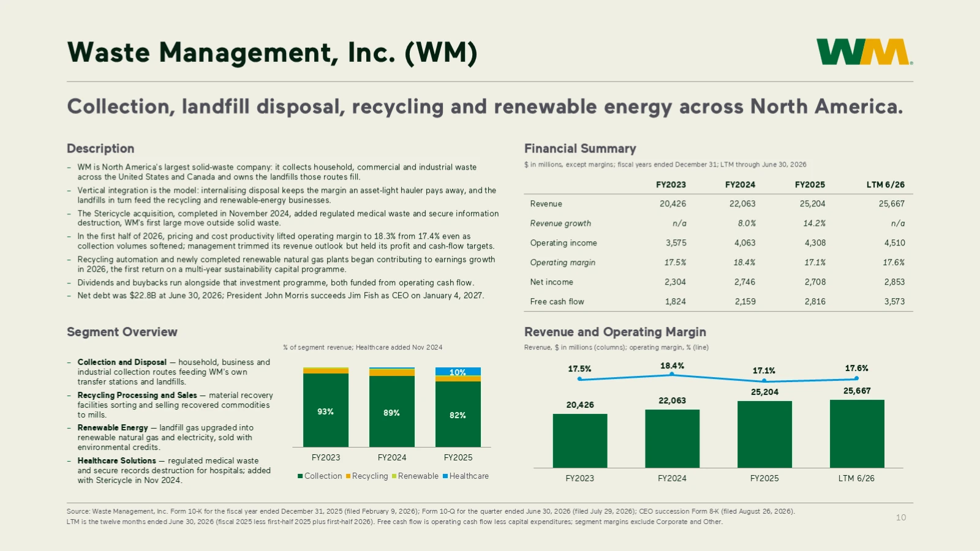Click the FY2023 revenue bar labelled 20,426

point(580,441)
